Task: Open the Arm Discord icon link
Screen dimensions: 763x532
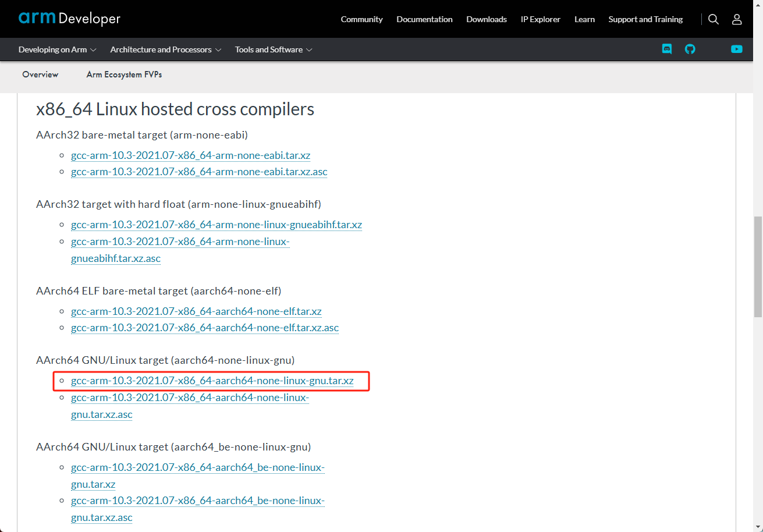Action: pos(667,49)
